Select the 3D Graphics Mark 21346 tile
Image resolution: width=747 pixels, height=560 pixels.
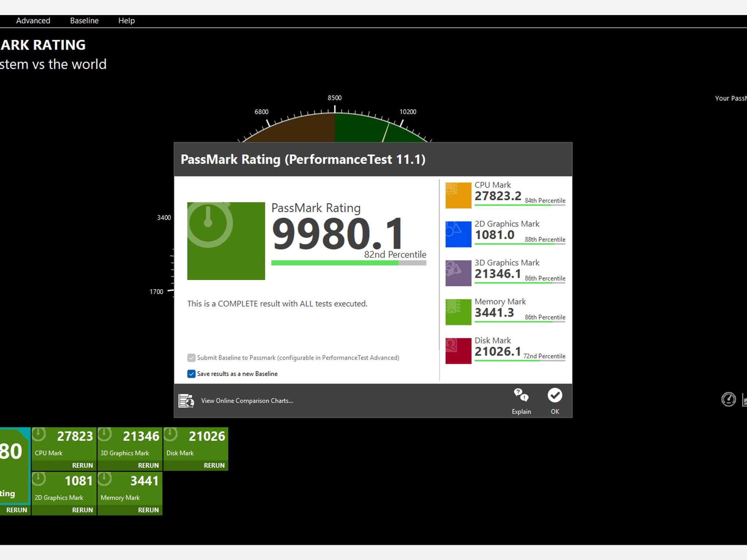coord(130,449)
